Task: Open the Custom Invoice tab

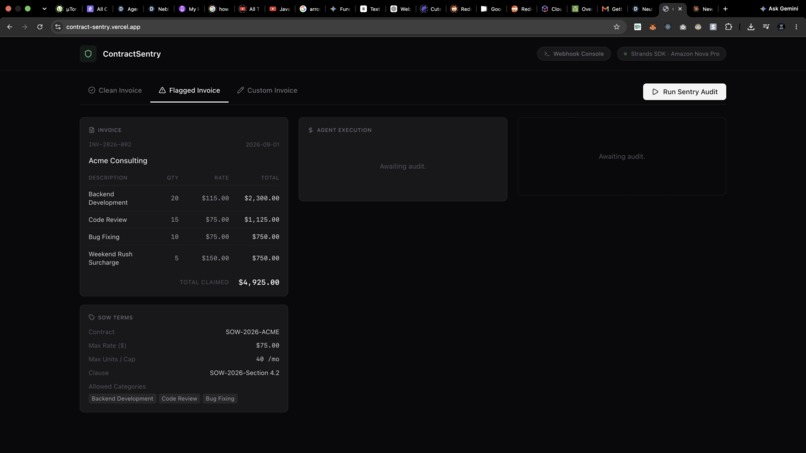Action: click(x=267, y=90)
